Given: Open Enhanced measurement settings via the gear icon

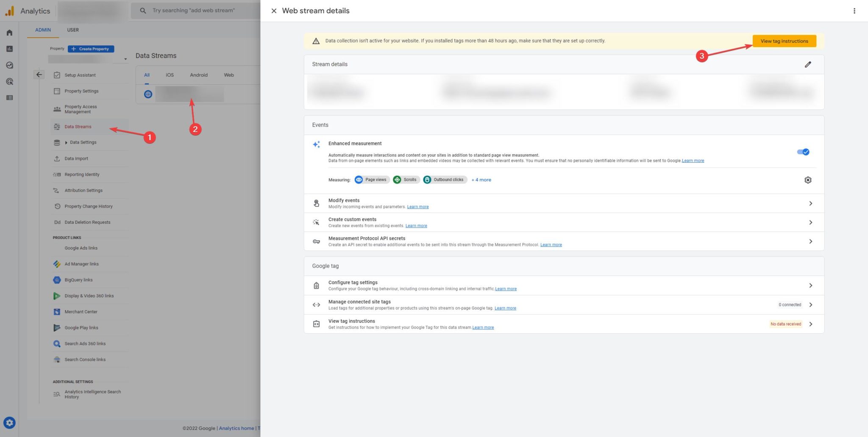Looking at the screenshot, I should tap(808, 180).
